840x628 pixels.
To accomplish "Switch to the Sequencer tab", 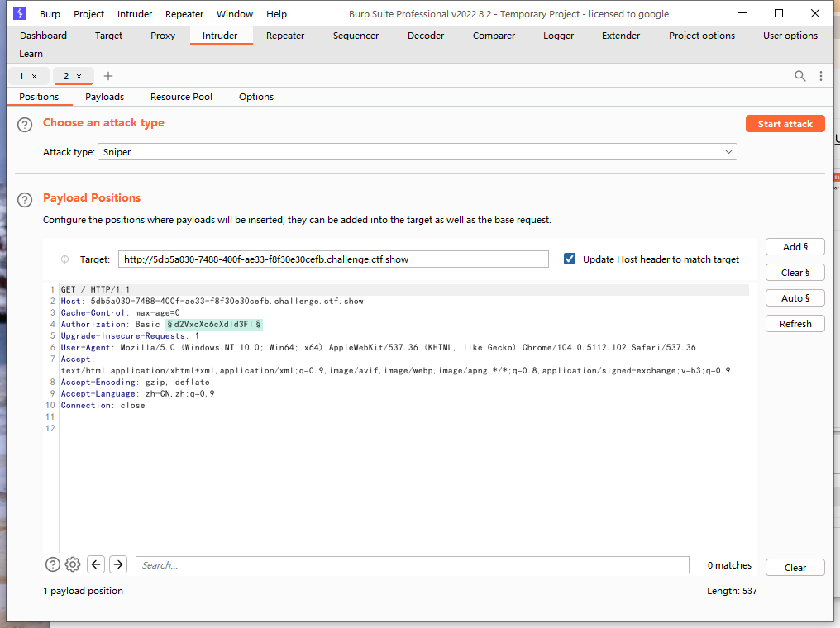I will pos(356,36).
